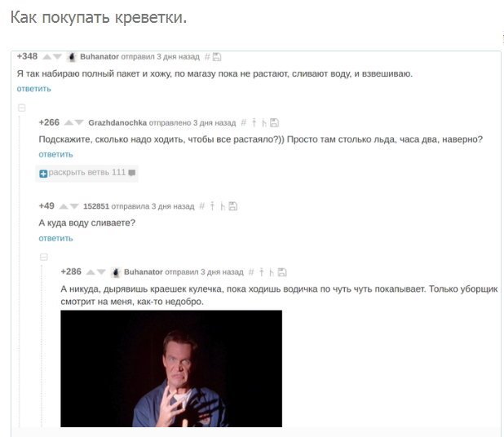Image resolution: width=504 pixels, height=437 pixels.
Task: Downvote Buhanator's +348 comment
Action: (57, 57)
